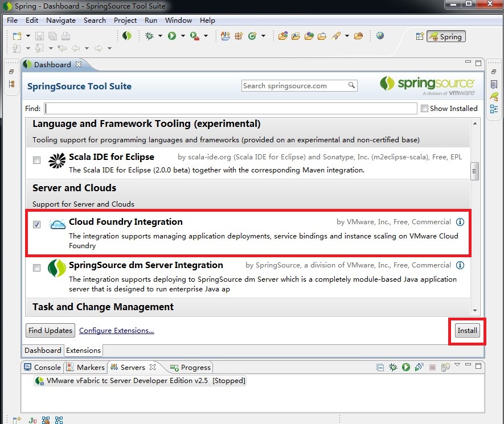The width and height of the screenshot is (504, 424).
Task: Expand the Debug dropdown arrow in main toolbar
Action: click(160, 36)
